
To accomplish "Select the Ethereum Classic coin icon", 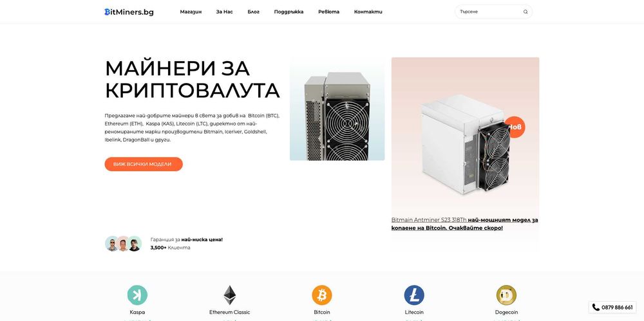I will (230, 295).
